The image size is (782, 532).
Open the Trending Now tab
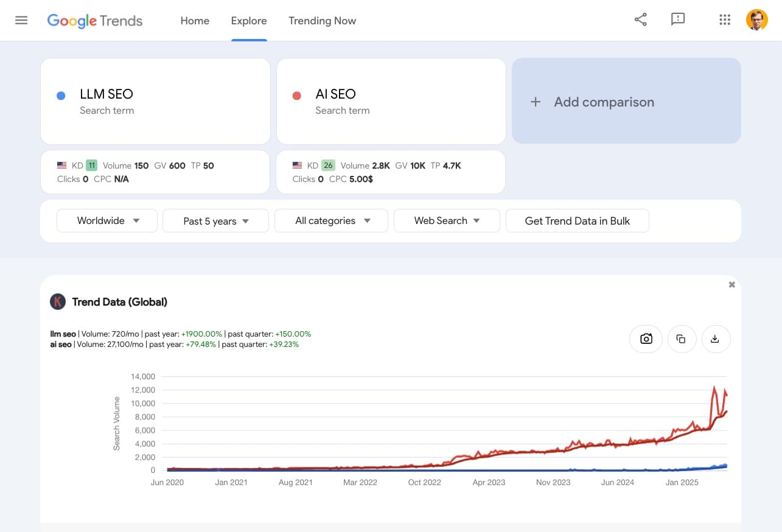click(x=322, y=21)
